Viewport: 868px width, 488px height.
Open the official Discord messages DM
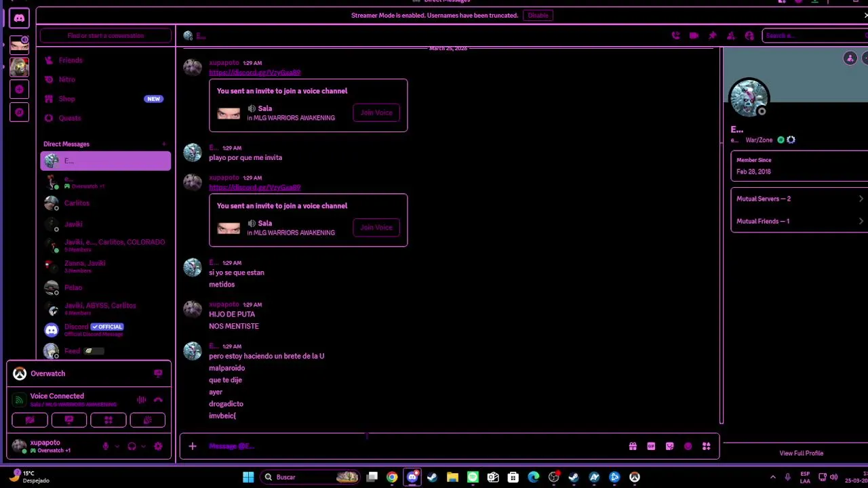pyautogui.click(x=106, y=330)
